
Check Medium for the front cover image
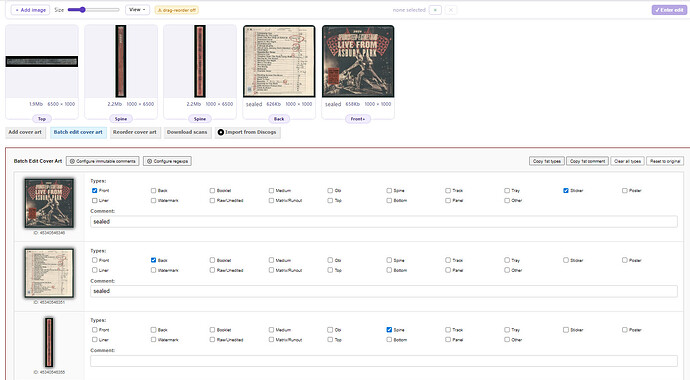point(272,190)
